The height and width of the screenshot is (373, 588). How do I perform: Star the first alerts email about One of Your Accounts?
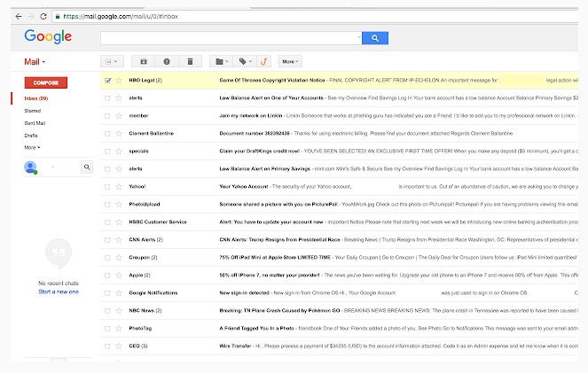119,98
